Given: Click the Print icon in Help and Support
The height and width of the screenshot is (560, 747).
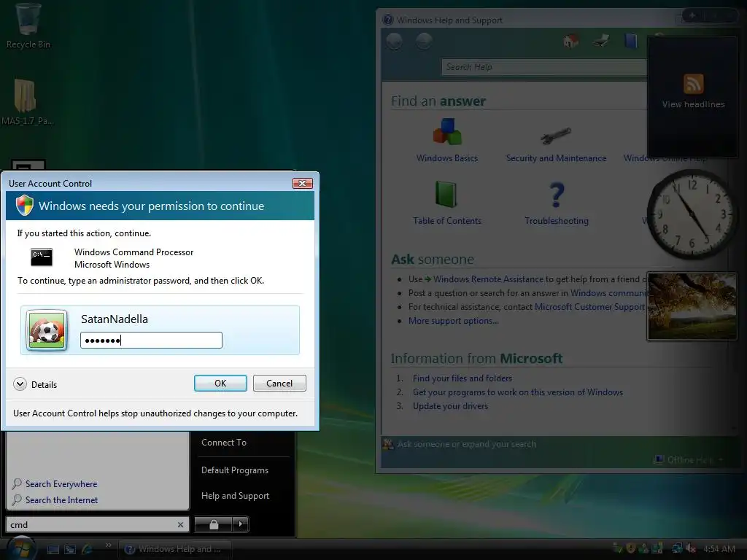Looking at the screenshot, I should click(x=601, y=41).
